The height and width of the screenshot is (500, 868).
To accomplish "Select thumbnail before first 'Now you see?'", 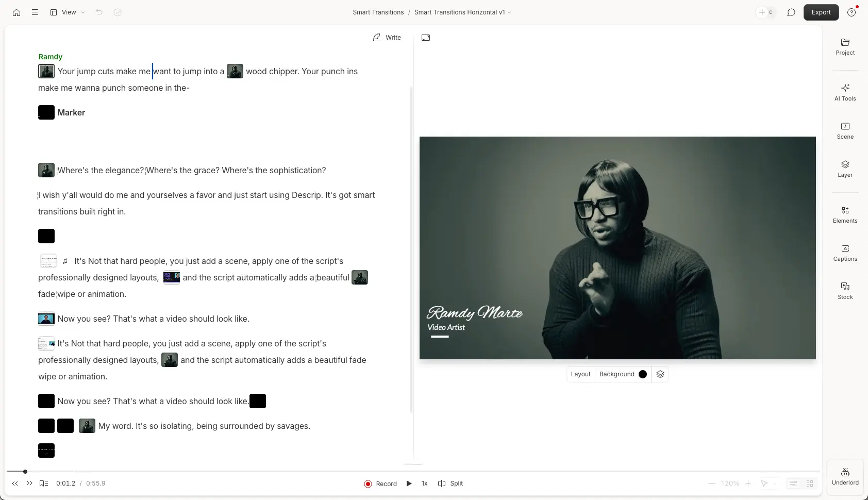I will pos(46,319).
